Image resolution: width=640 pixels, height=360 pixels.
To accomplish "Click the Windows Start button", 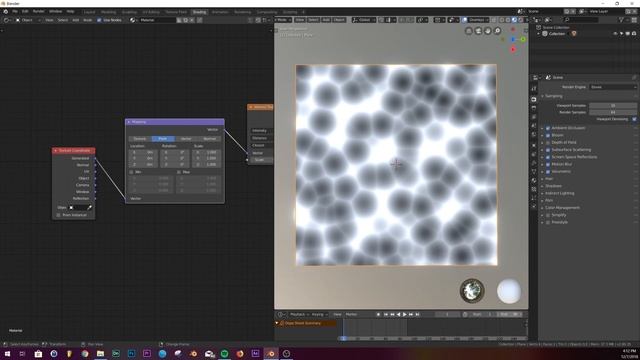I will click(x=7, y=353).
